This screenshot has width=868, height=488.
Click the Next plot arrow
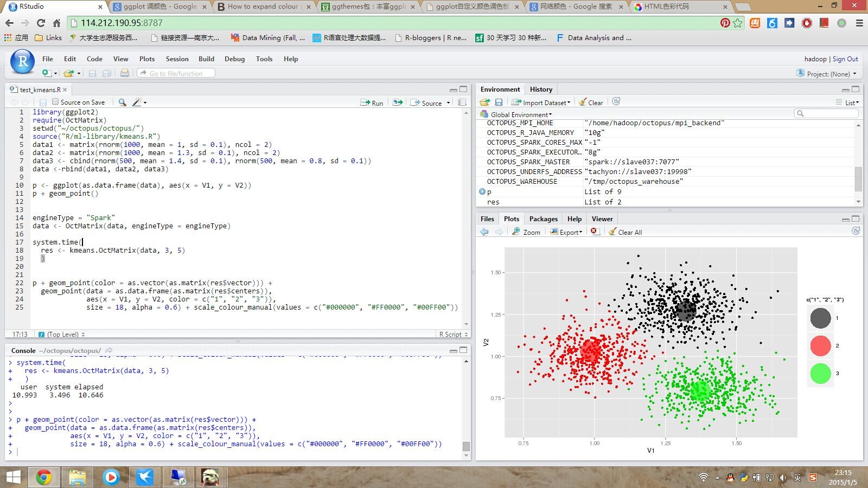point(499,232)
